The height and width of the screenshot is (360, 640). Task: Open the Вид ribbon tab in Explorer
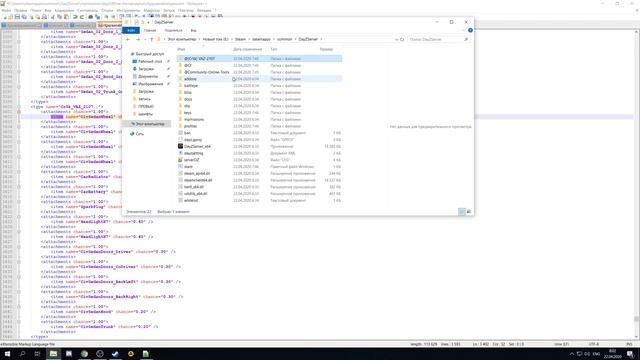pos(193,30)
